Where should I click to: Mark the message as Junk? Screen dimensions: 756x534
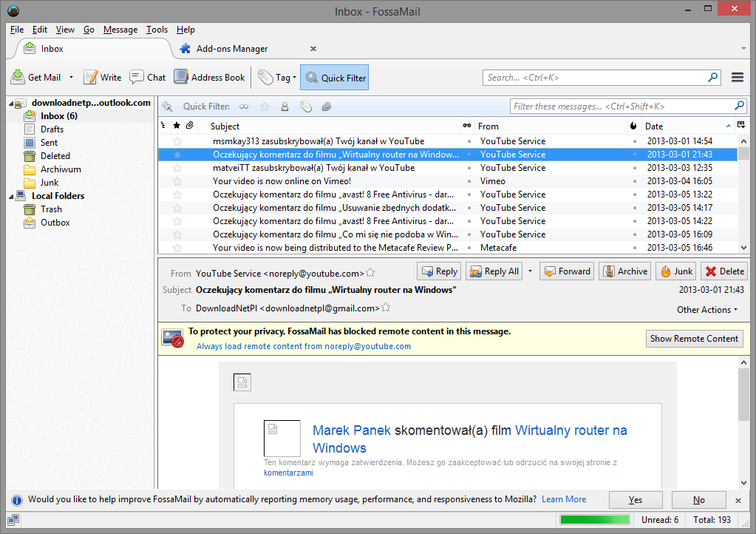tap(676, 271)
